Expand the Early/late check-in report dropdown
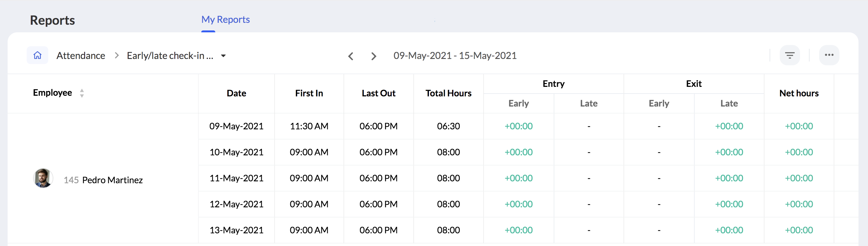This screenshot has height=246, width=868. [223, 56]
